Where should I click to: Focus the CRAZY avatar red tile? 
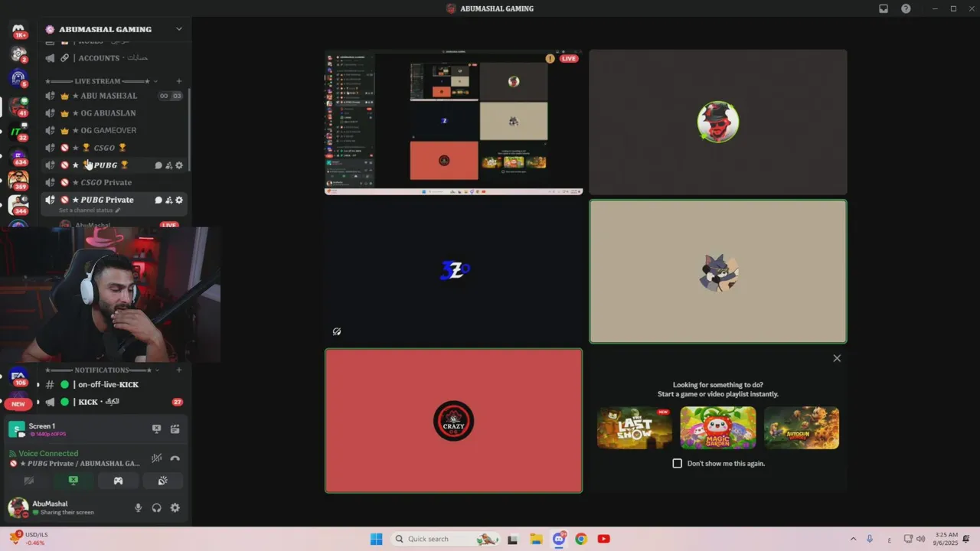click(x=453, y=421)
